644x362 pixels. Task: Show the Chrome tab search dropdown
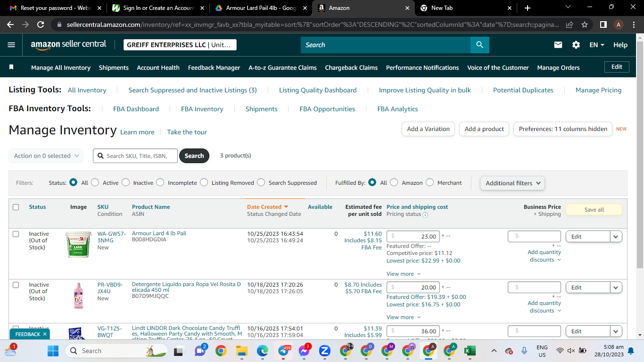point(568,8)
